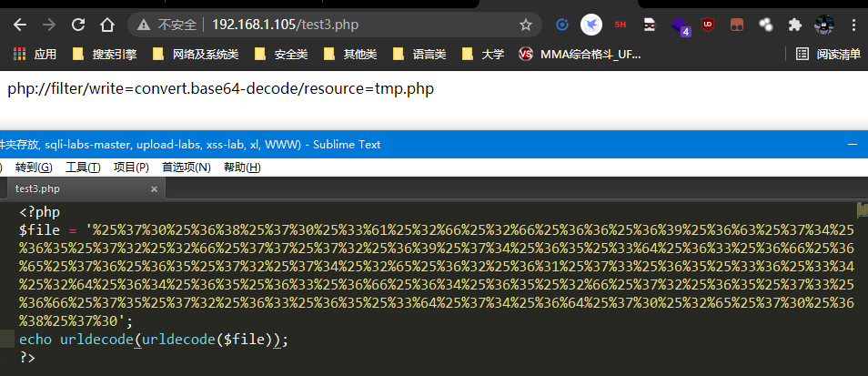Click the decoded php://filter output text
Screen dimensions: 868x376
tap(221, 88)
